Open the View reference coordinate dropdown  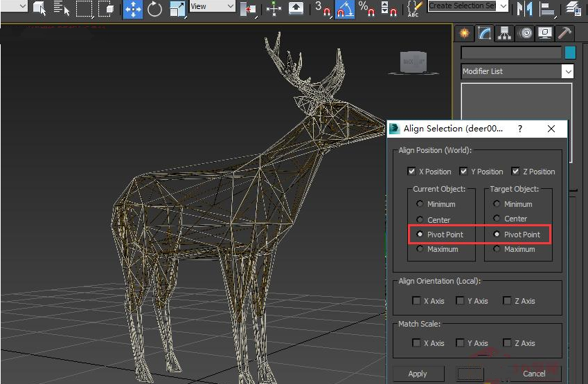coord(212,6)
